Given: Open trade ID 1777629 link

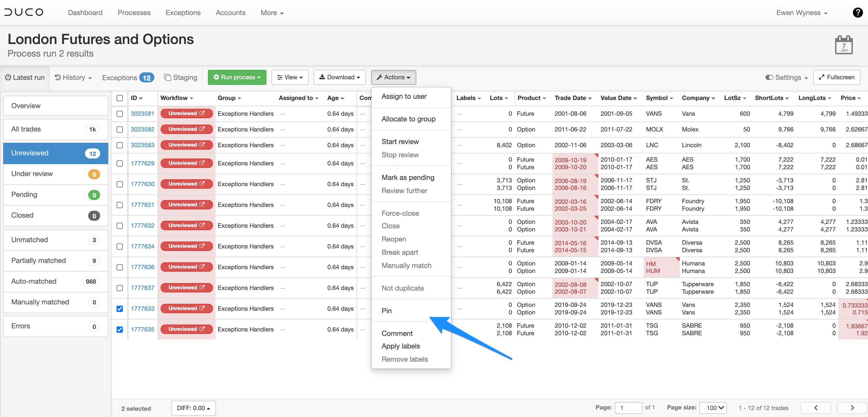Looking at the screenshot, I should 143,163.
